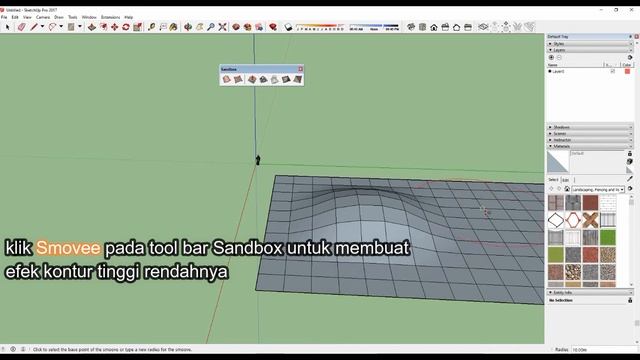Open the File menu
Image resolution: width=640 pixels, height=360 pixels.
click(4, 17)
